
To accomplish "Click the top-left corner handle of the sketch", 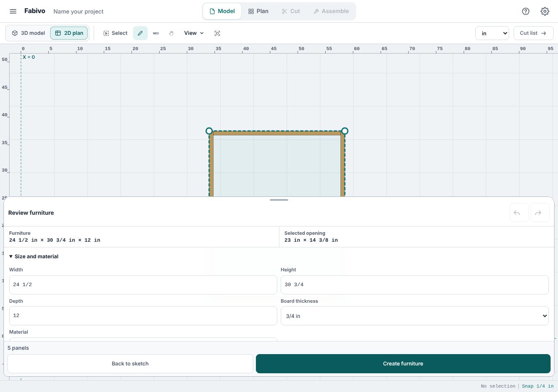I will tap(209, 131).
